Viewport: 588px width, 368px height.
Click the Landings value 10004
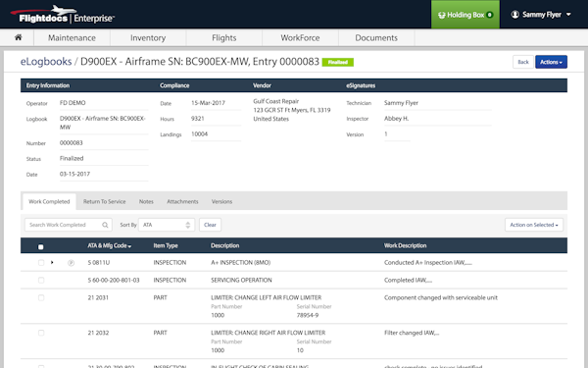click(x=200, y=134)
